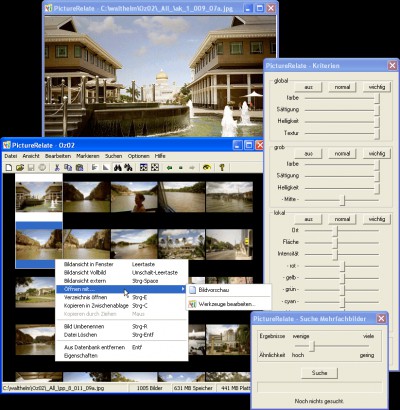The width and height of the screenshot is (400, 410).
Task: Click the lokal Intensität slider handle
Action: coord(335,255)
